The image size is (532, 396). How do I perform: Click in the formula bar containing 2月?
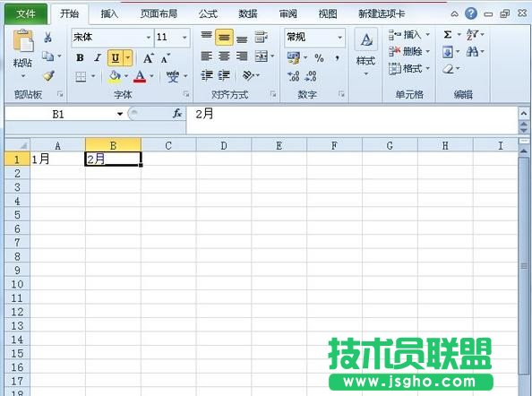point(351,120)
